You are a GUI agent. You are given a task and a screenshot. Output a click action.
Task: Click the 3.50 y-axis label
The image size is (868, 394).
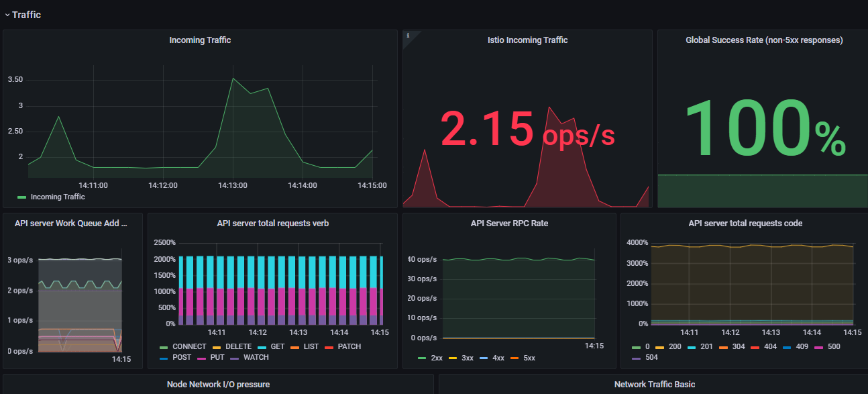coord(15,80)
